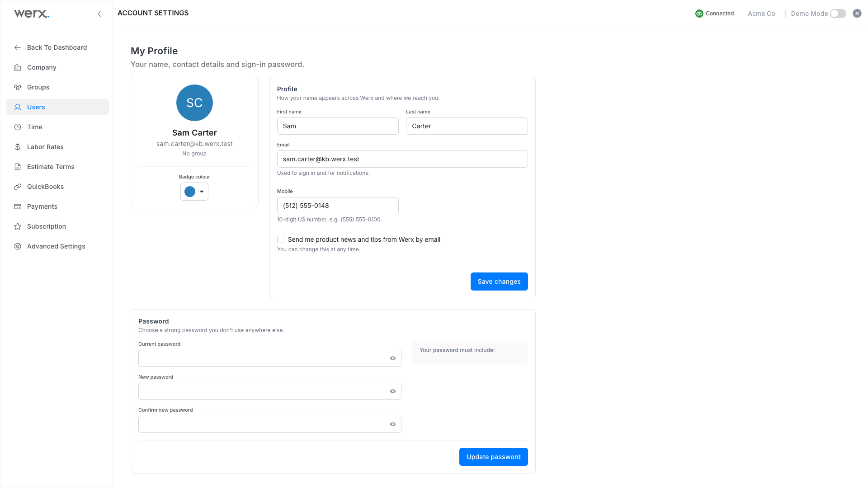Click the Company building icon
This screenshot has height=488, width=868.
[x=18, y=67]
